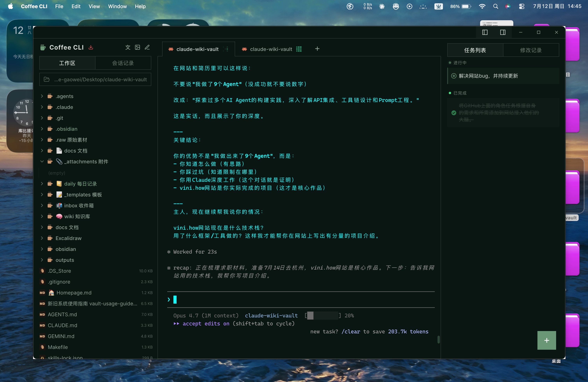Click the Siri icon in menu bar
This screenshot has width=588, height=382.
(x=508, y=6)
